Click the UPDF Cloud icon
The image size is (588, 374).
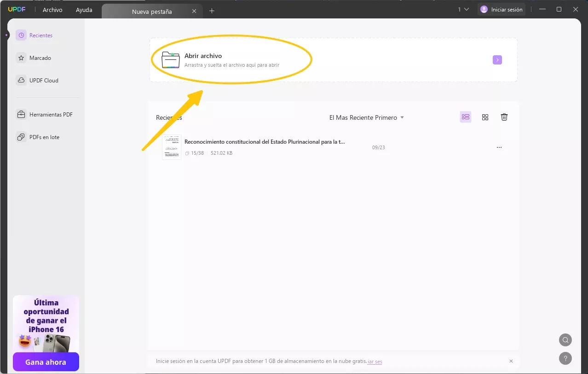(21, 80)
